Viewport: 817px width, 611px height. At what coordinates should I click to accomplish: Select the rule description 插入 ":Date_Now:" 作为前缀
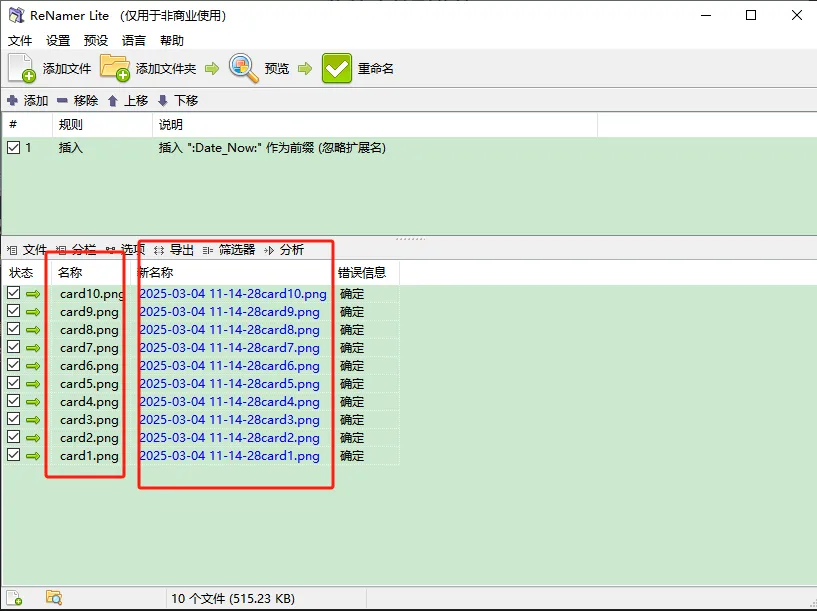(x=272, y=148)
